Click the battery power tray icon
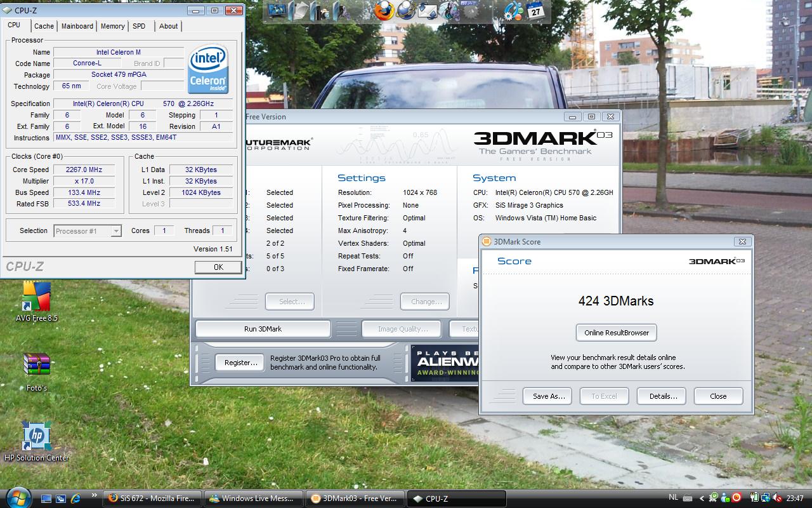Screen dimensions: 812x508 (x=755, y=498)
